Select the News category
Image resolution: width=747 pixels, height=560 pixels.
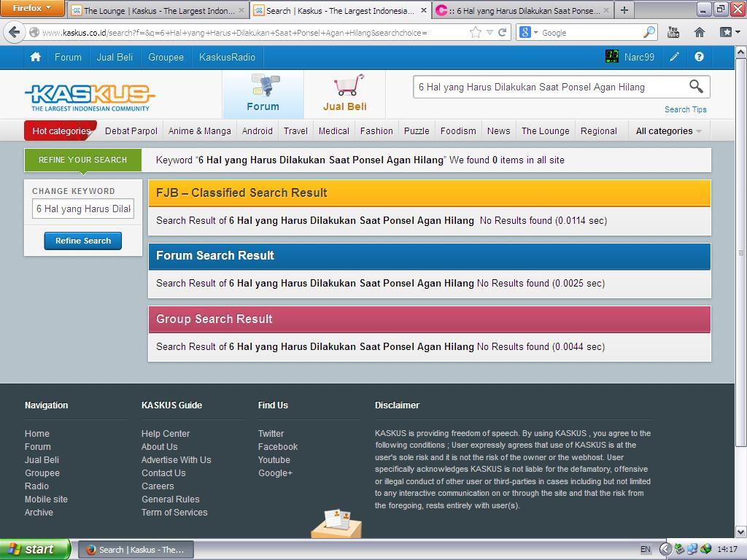tap(499, 131)
